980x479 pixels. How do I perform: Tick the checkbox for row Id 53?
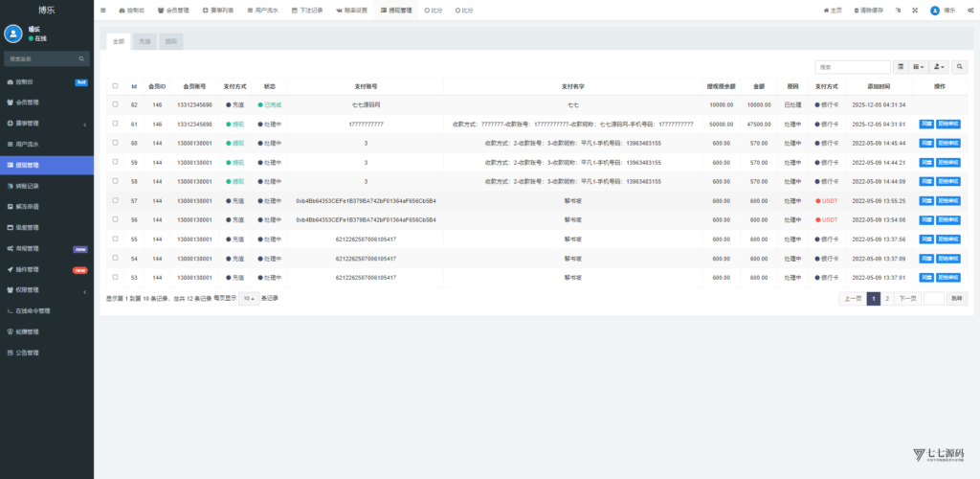tap(115, 277)
